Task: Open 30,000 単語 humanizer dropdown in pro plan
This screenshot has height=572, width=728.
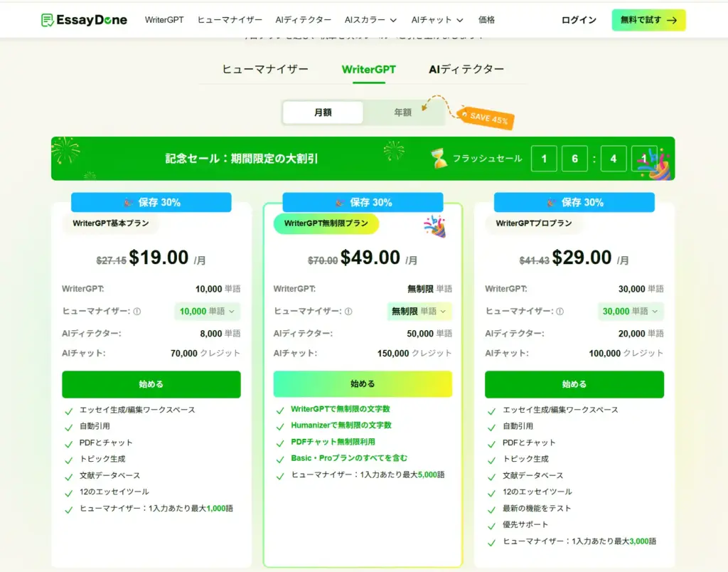Action: pyautogui.click(x=630, y=312)
